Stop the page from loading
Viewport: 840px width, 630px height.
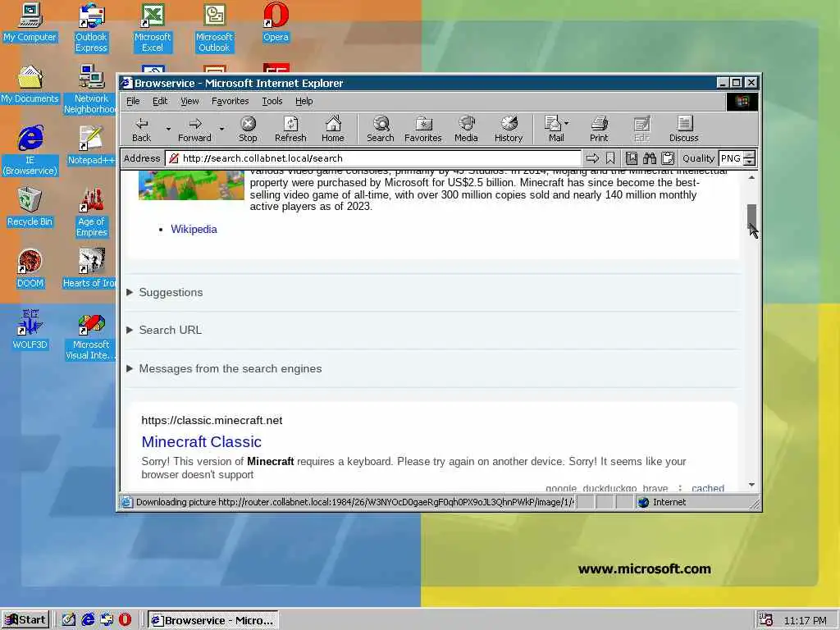(x=248, y=129)
